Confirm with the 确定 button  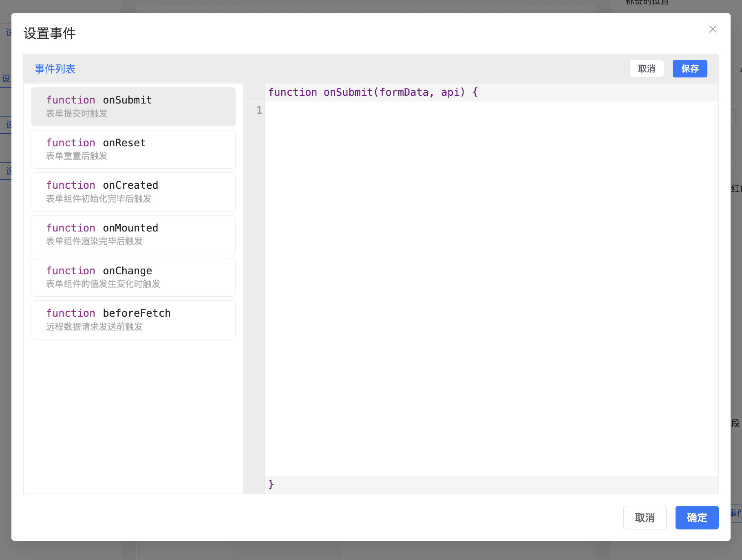(696, 518)
